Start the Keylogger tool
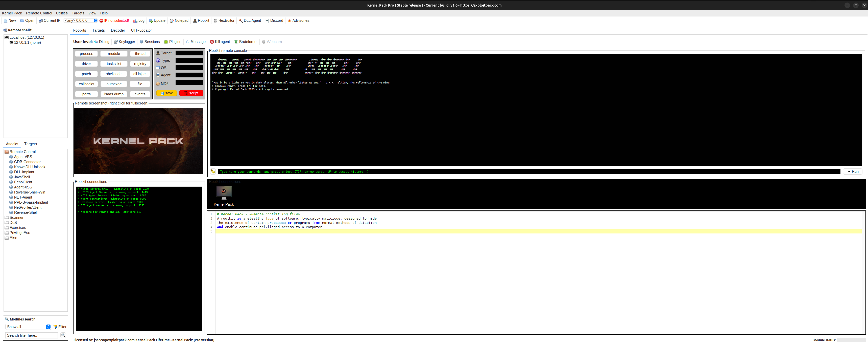The width and height of the screenshot is (868, 344). click(124, 42)
